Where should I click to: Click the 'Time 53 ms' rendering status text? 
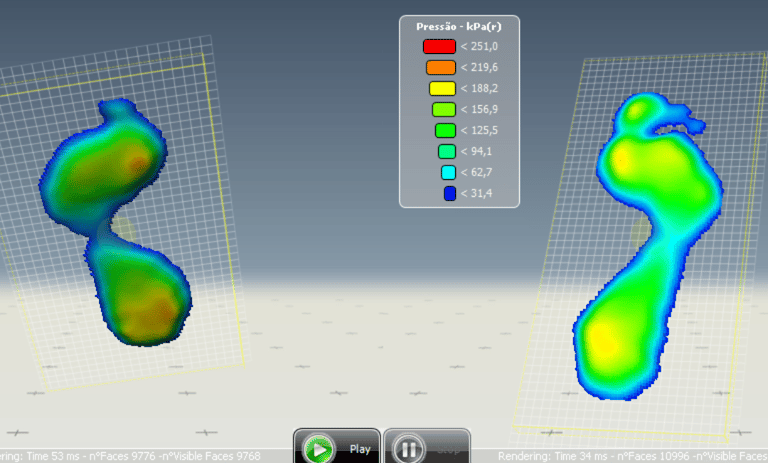pyautogui.click(x=52, y=456)
